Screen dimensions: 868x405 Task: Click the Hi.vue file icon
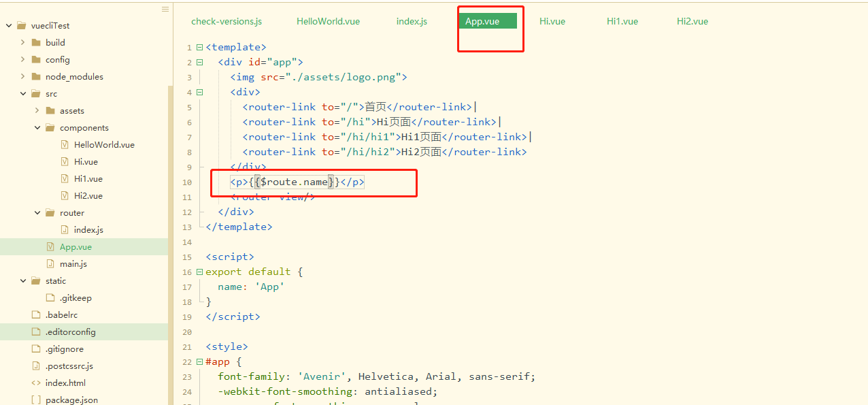click(x=65, y=161)
